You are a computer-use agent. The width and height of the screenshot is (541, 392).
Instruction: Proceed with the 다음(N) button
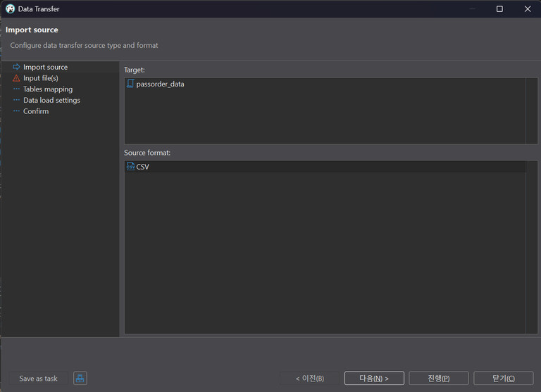click(374, 379)
